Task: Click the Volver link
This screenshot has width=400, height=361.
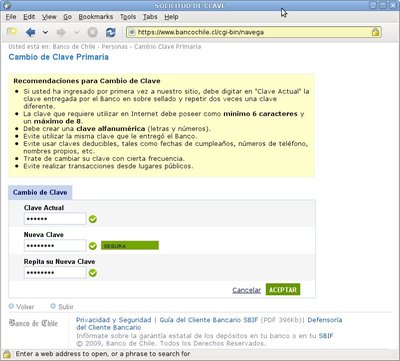Action: [x=25, y=307]
